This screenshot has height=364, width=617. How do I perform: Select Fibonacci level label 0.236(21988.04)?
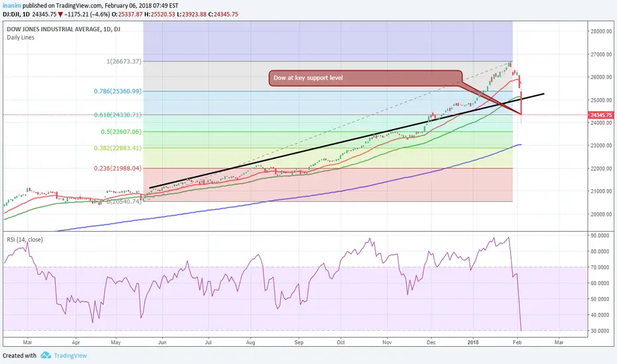(x=118, y=168)
